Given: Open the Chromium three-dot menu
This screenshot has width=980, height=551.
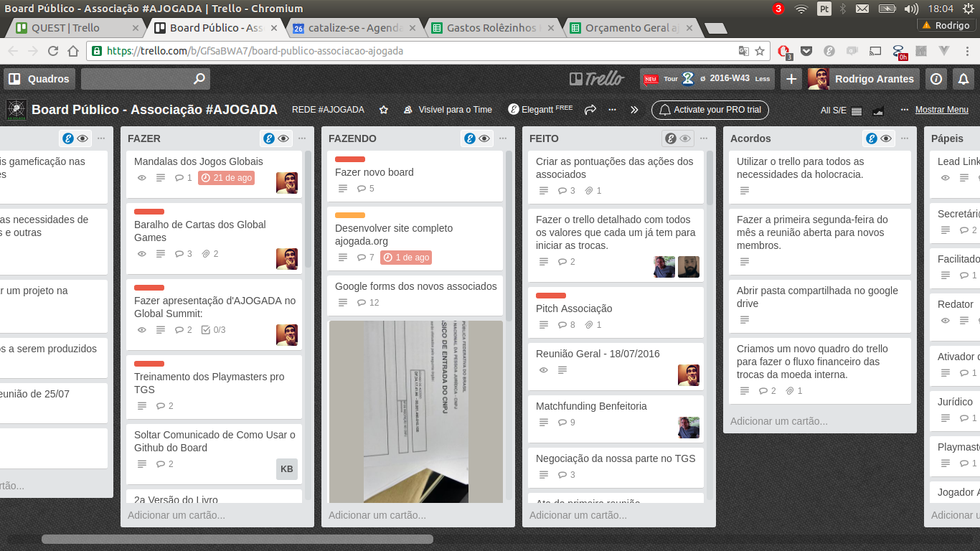Looking at the screenshot, I should [x=966, y=52].
